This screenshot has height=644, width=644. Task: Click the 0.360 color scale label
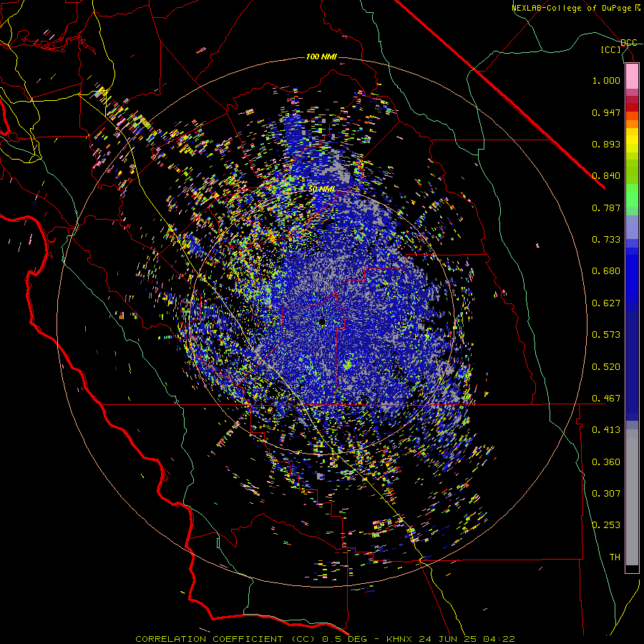coord(606,462)
